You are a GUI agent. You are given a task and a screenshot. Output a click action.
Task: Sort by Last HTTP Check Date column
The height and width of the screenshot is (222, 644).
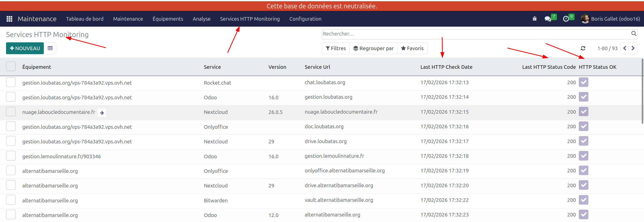446,67
